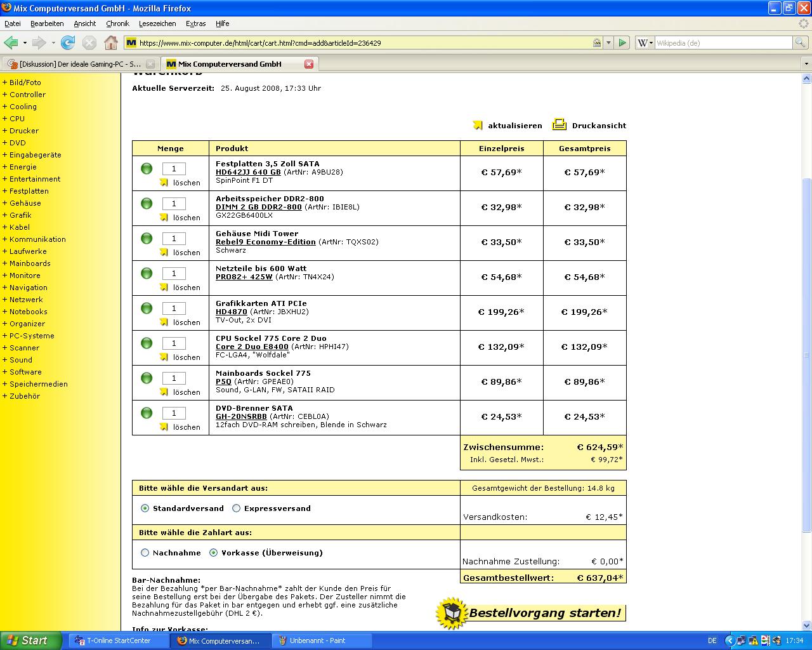The height and width of the screenshot is (650, 812).
Task: Open the Wikipedia search engine dropdown
Action: pos(645,43)
